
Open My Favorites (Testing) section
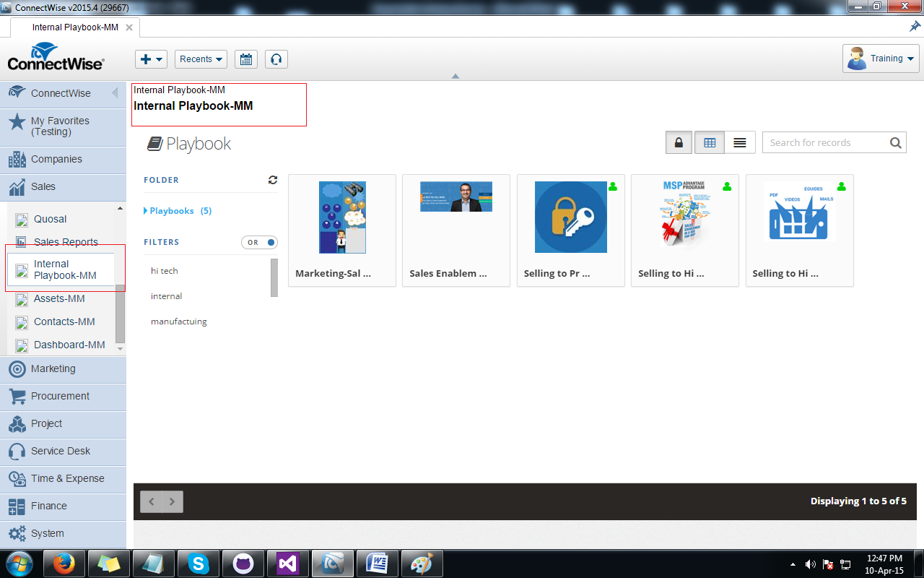tap(63, 126)
